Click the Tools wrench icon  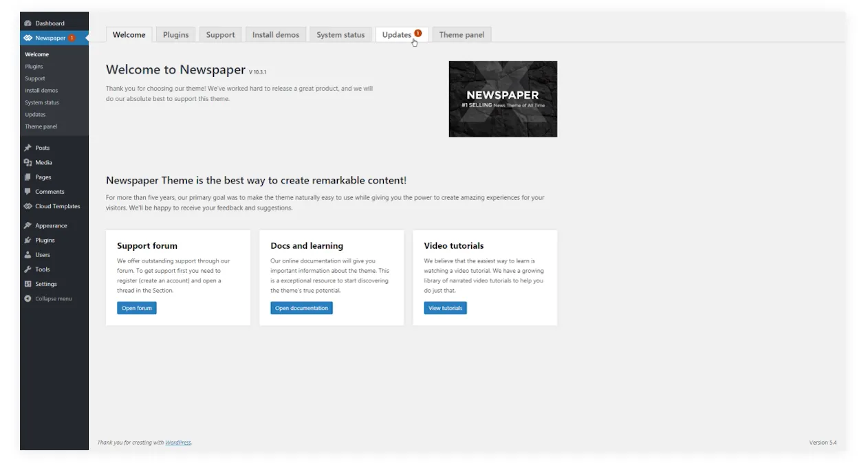tap(28, 269)
